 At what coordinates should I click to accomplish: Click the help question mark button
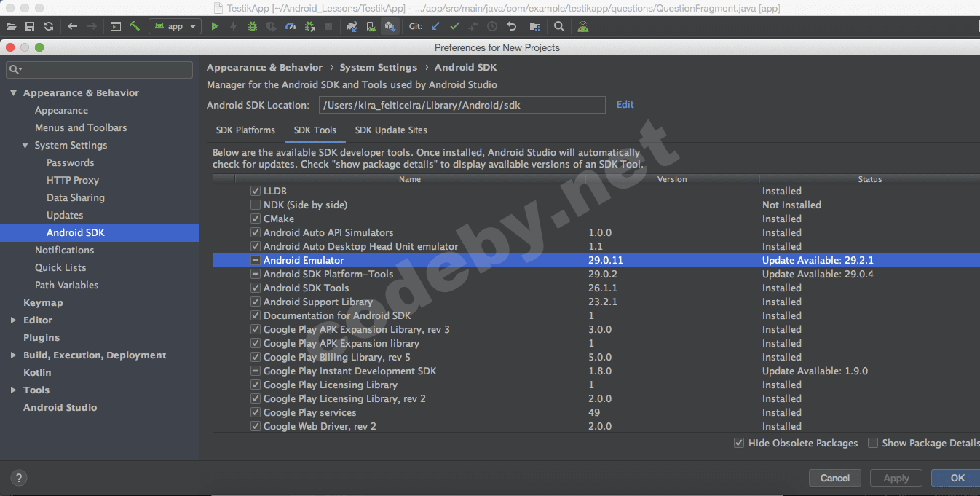point(19,478)
